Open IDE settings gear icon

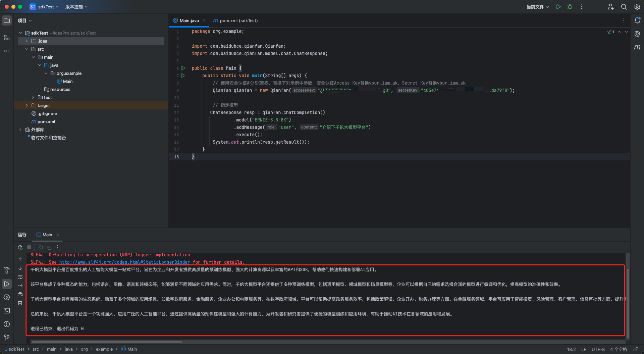pyautogui.click(x=637, y=7)
